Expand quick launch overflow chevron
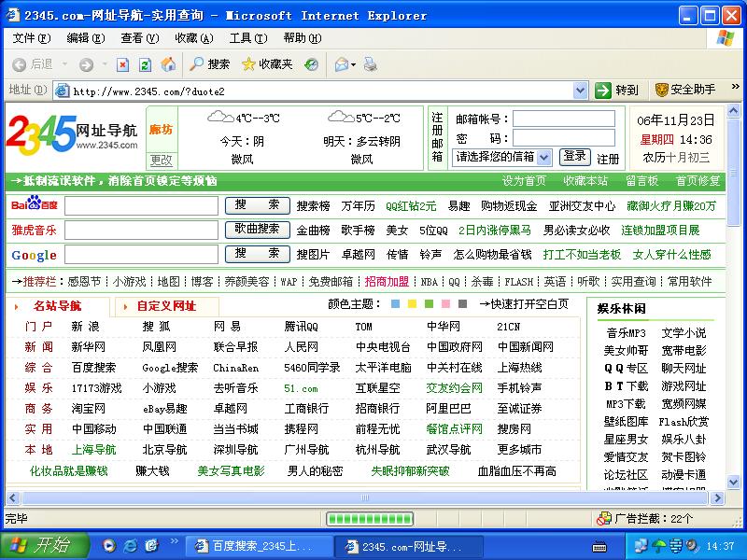Image resolution: width=747 pixels, height=560 pixels. [x=174, y=540]
